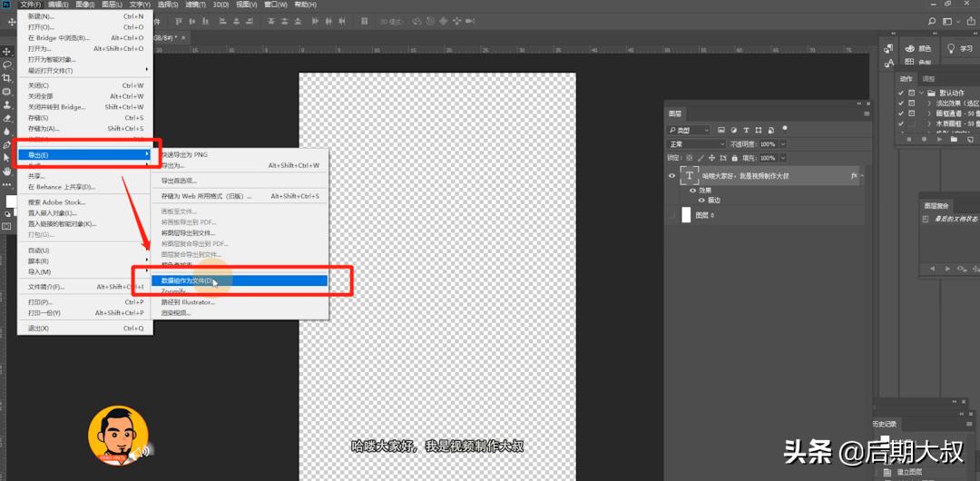Select the Rectangle shape tool
The height and width of the screenshot is (481, 980).
click(x=7, y=92)
